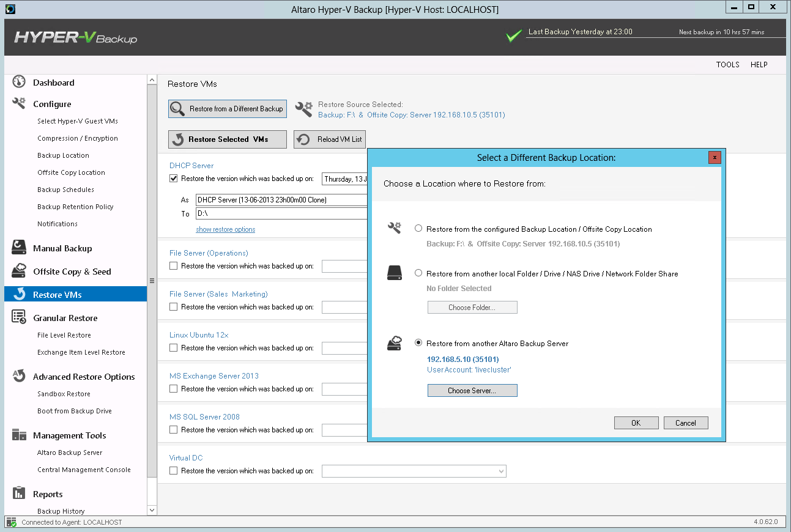This screenshot has width=791, height=532.
Task: Click the Offsite Copy & Seed cloud icon
Action: pyautogui.click(x=19, y=271)
